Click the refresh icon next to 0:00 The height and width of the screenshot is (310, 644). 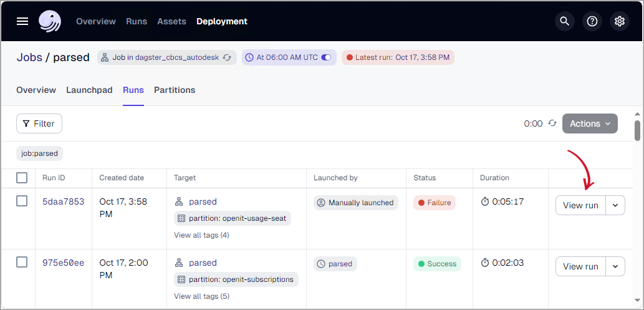(552, 124)
